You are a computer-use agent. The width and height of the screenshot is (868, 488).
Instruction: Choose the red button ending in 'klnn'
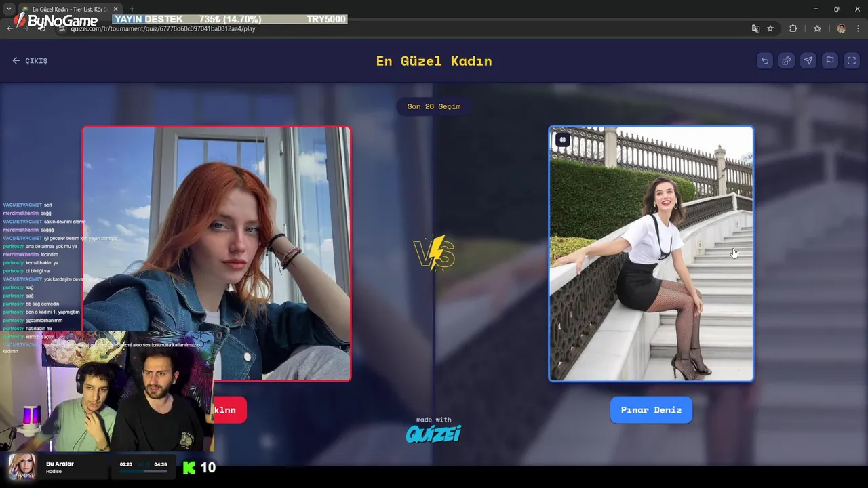(230, 409)
